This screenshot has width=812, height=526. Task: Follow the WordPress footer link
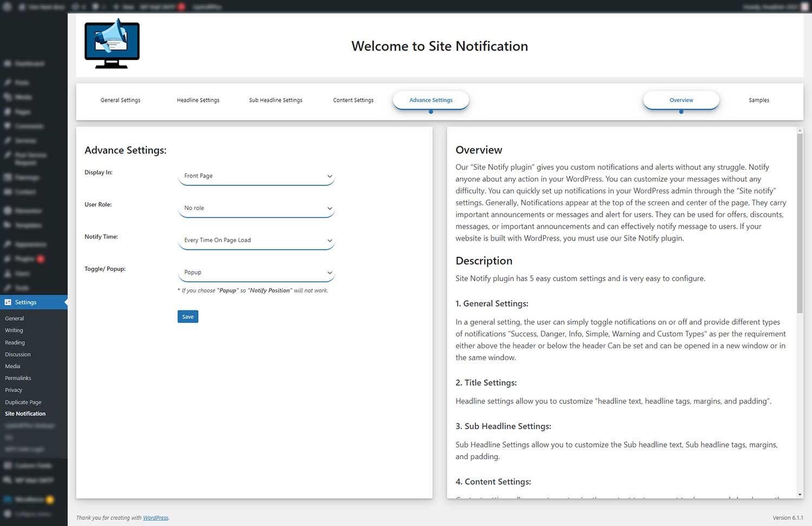pyautogui.click(x=155, y=518)
